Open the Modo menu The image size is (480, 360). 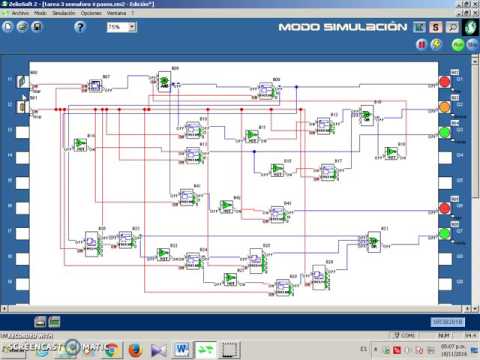[x=40, y=13]
